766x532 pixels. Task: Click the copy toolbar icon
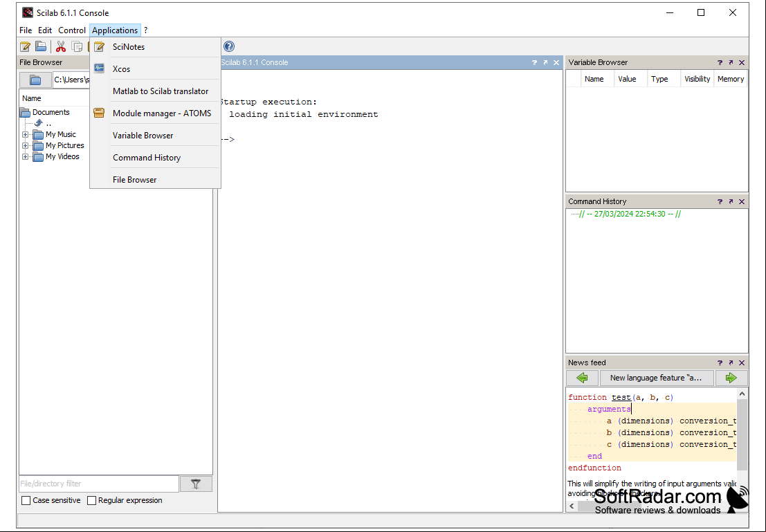[x=77, y=46]
